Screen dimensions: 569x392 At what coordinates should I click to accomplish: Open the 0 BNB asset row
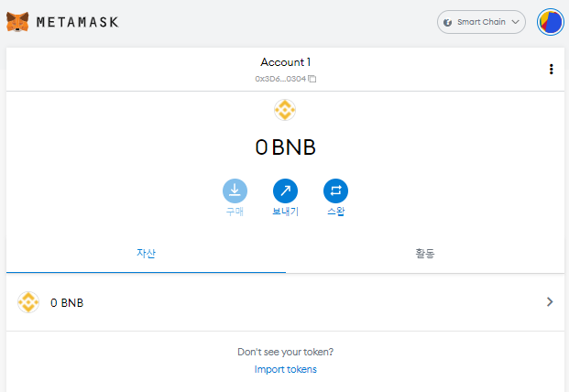click(285, 302)
